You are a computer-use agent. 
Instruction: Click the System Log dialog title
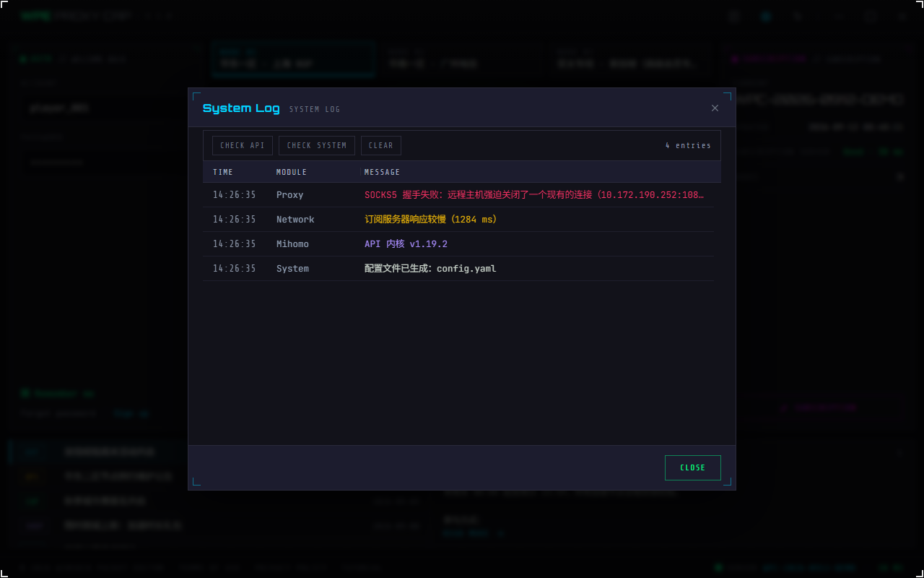[241, 108]
